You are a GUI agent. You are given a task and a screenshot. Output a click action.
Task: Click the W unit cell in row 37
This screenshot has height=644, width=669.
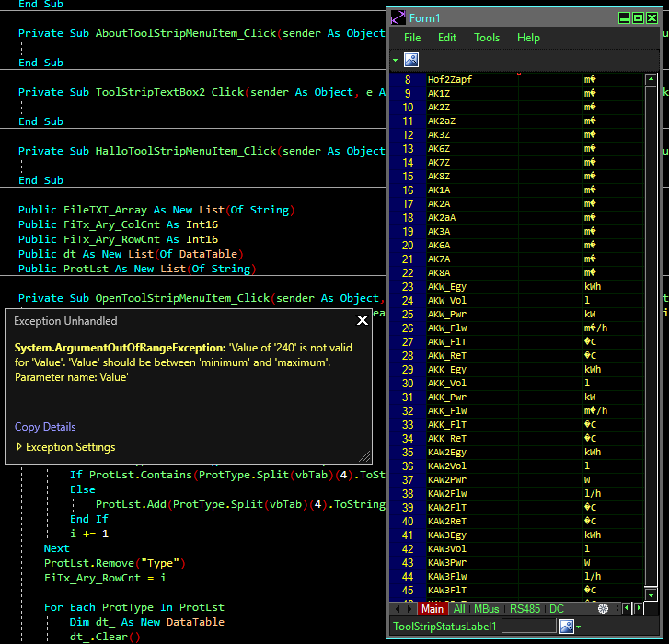click(606, 480)
